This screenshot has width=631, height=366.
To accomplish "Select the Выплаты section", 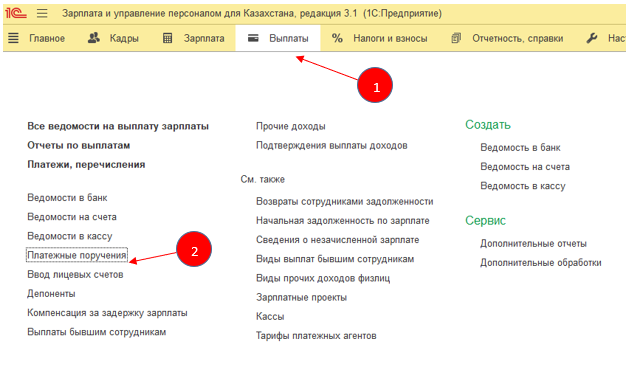I will coord(289,38).
